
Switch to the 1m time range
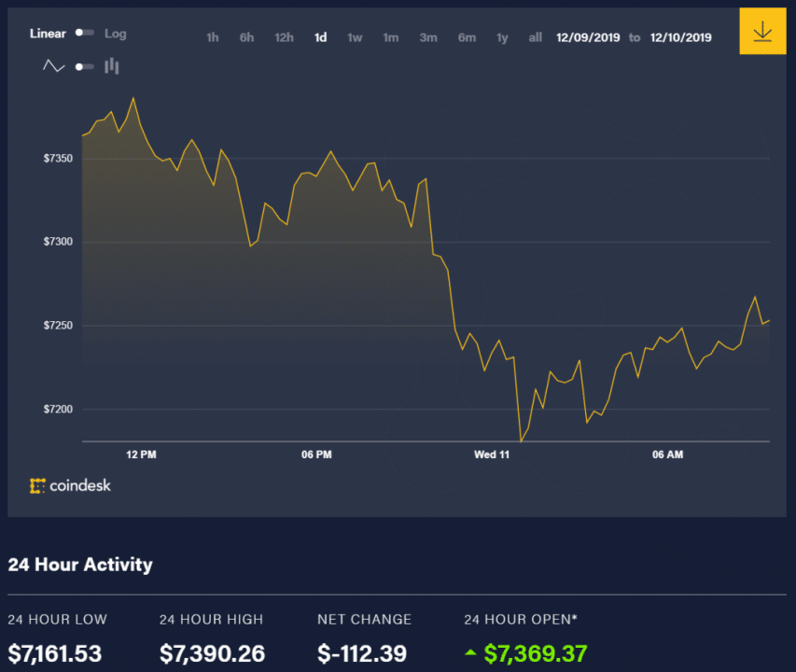pos(390,37)
